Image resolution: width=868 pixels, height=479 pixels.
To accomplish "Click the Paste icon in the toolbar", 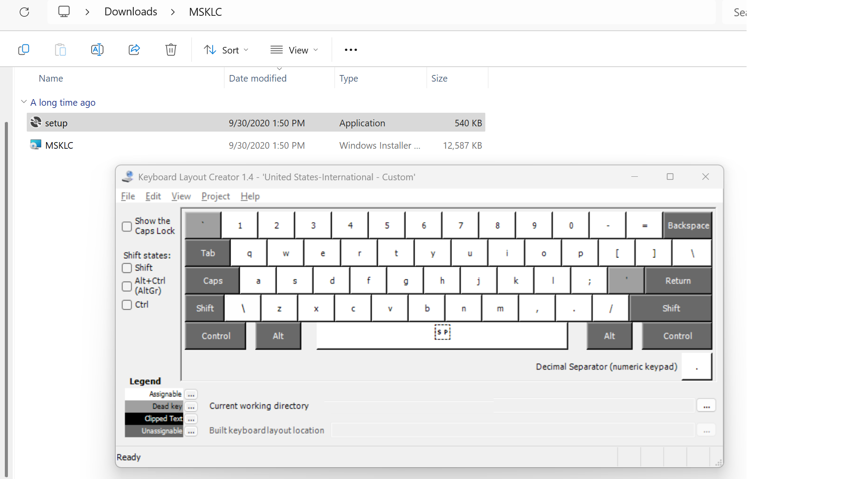I will click(60, 50).
